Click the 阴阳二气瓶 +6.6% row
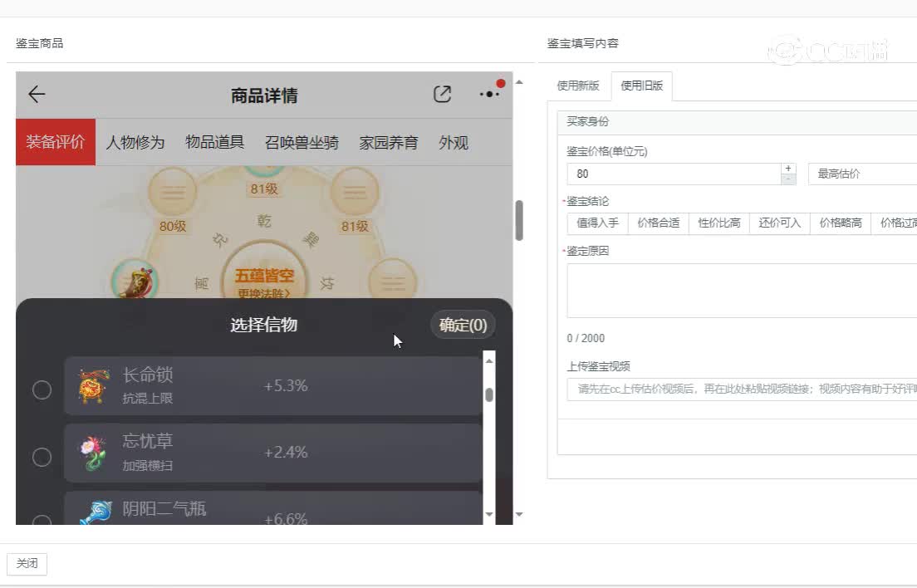Screen dimensions: 917x588 click(272, 508)
